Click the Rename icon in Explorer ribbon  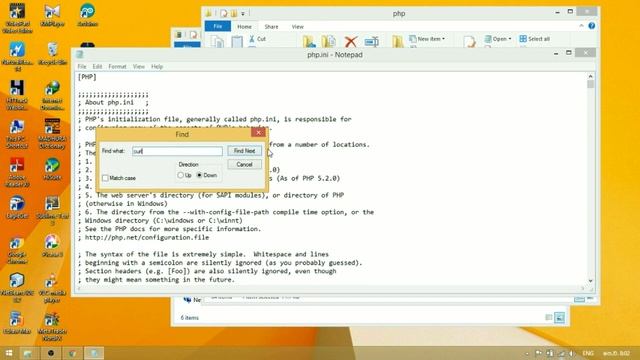[x=371, y=41]
